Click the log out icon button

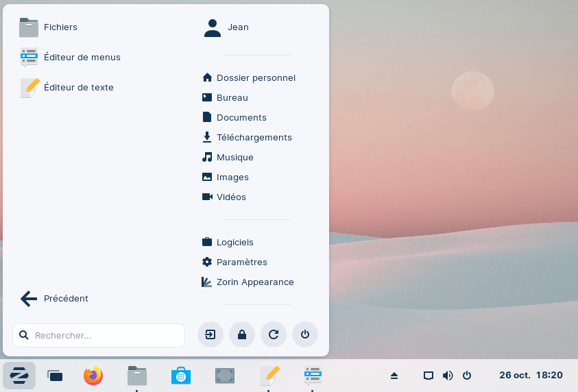(x=210, y=335)
